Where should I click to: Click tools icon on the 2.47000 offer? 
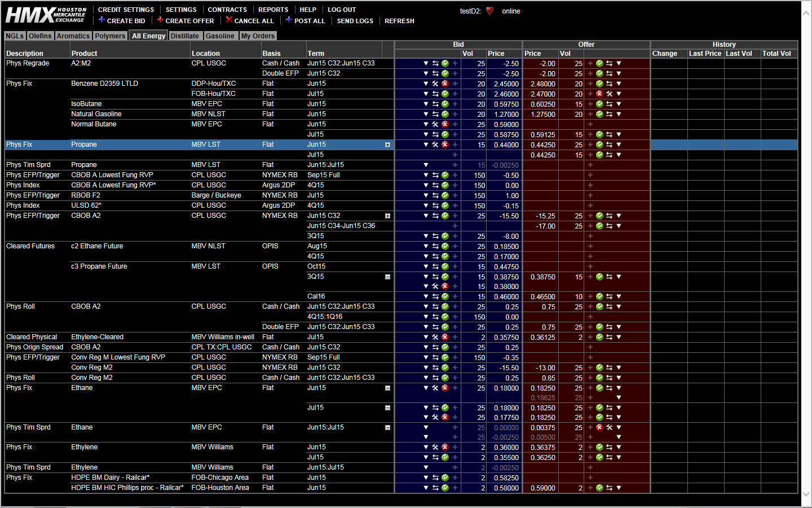pos(609,94)
